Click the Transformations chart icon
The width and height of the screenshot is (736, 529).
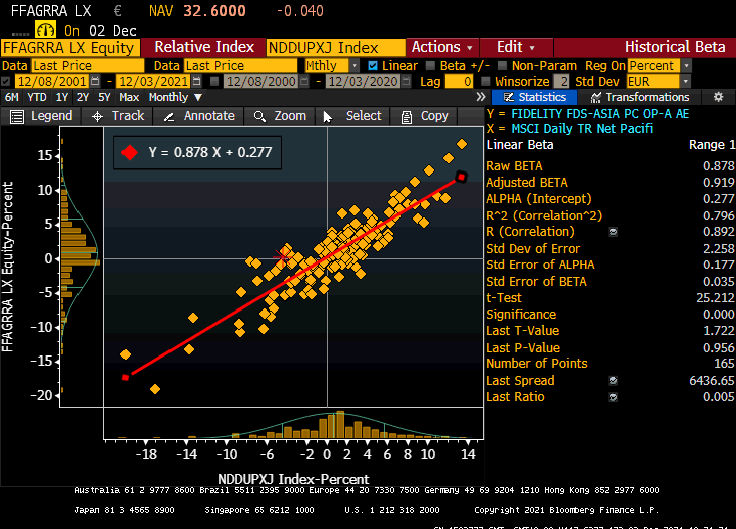pyautogui.click(x=596, y=97)
